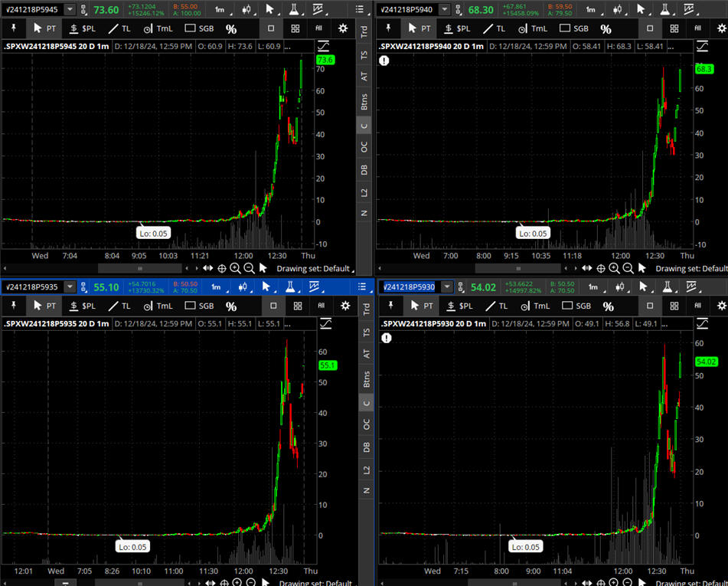Click horizontal scrollbar thumb under P5945 chart
728x586 pixels.
[140, 268]
